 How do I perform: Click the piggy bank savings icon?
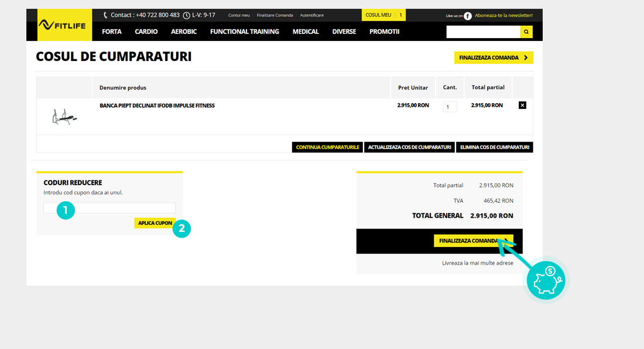[x=545, y=281]
